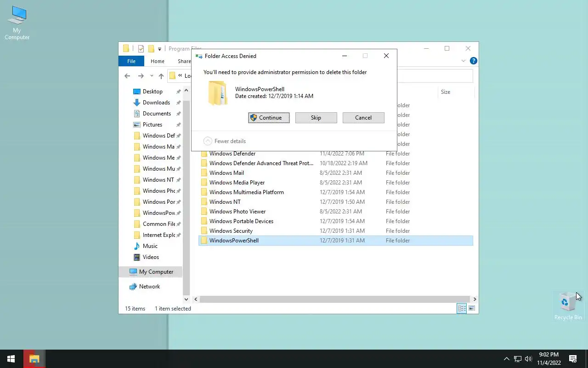Open the notification center icon
Image resolution: width=588 pixels, height=368 pixels.
coord(573,359)
